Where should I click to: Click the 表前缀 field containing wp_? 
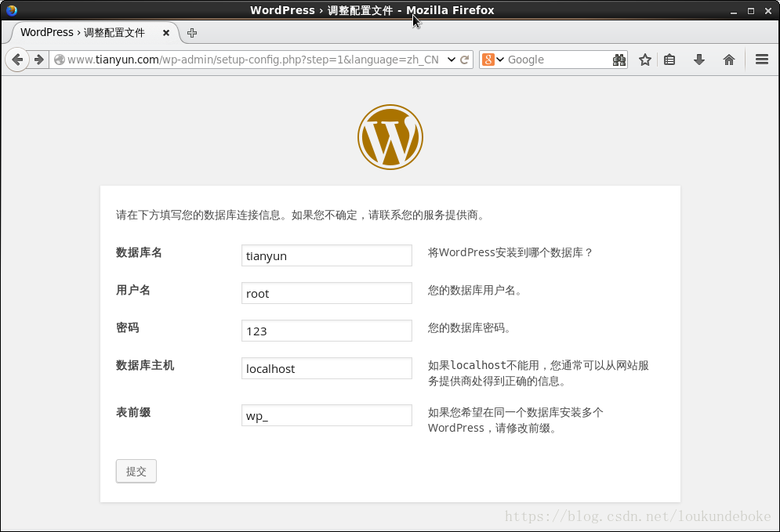[326, 415]
